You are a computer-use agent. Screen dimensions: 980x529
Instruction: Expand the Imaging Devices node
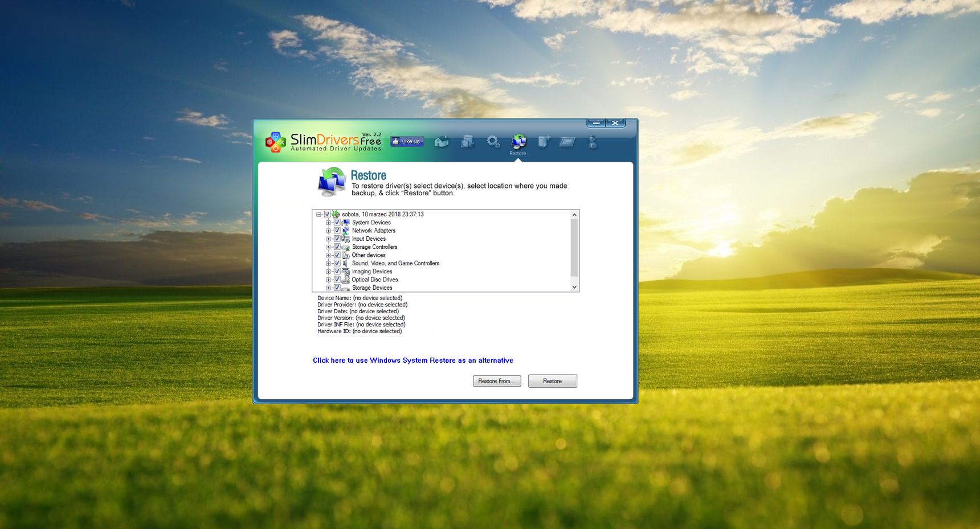[328, 272]
